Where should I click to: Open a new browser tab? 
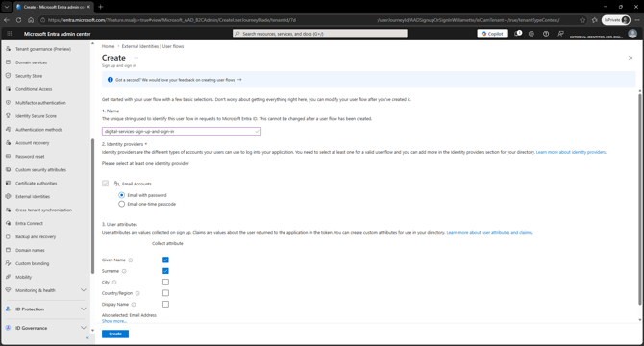click(101, 7)
